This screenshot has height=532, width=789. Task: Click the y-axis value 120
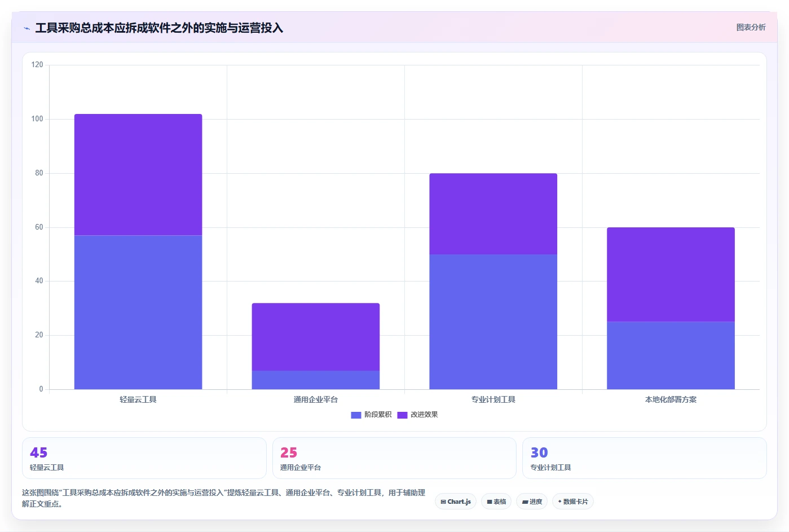(x=37, y=65)
